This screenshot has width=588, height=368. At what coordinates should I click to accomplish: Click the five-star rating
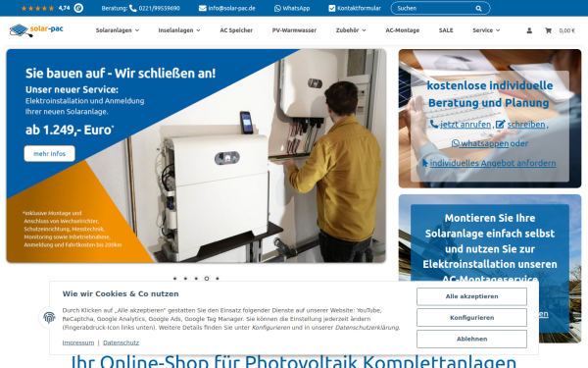tap(37, 8)
